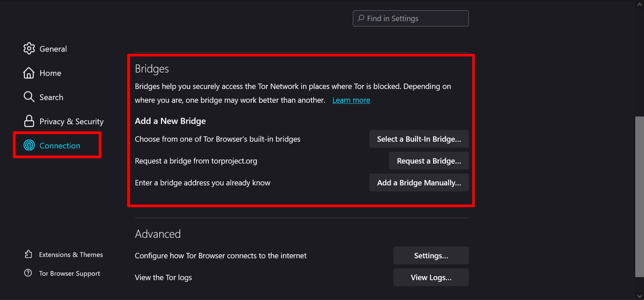Open Settings under Advanced section

[x=431, y=255]
